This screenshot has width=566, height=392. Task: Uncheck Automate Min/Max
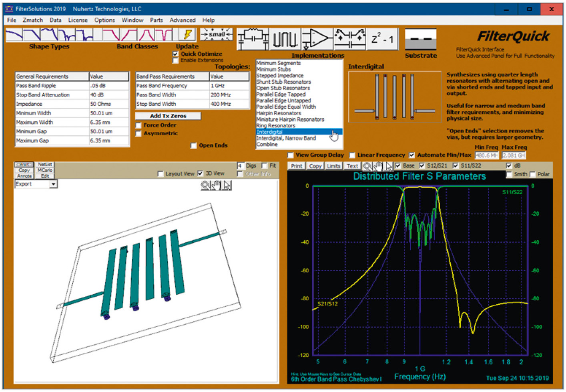412,155
